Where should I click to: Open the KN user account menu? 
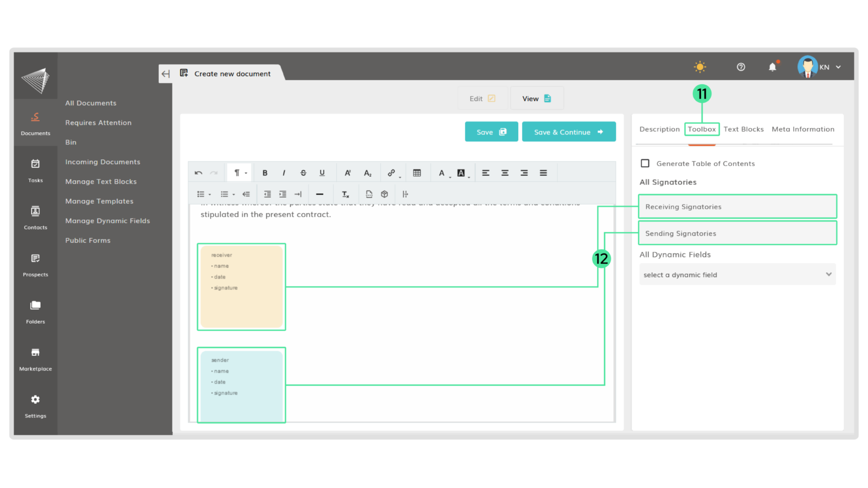[x=819, y=67]
